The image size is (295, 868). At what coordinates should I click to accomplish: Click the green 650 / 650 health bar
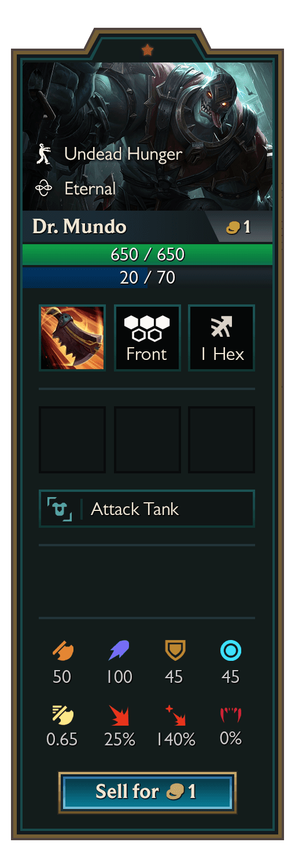[x=147, y=255]
